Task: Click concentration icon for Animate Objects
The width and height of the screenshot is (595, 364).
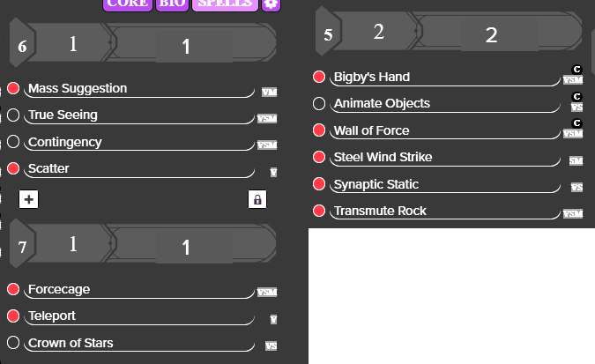Action: point(576,96)
